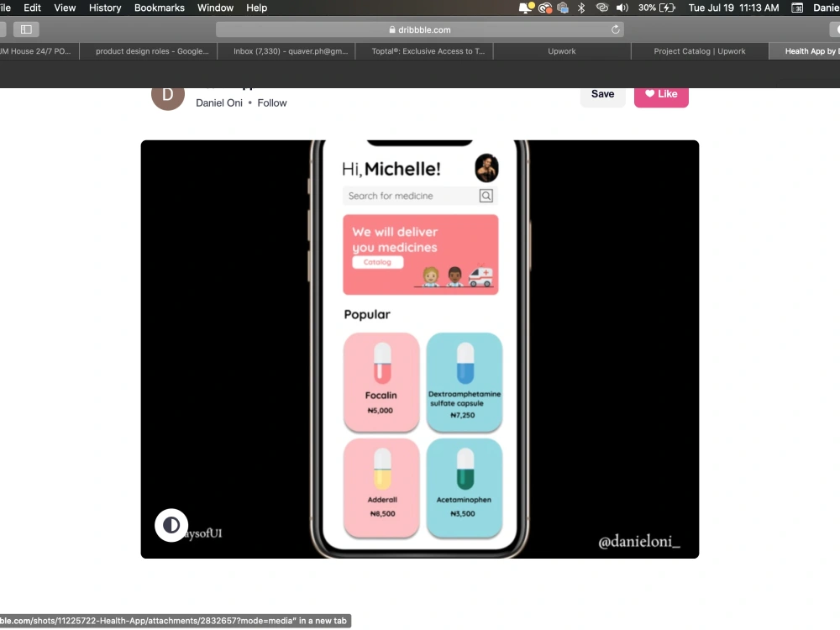Image resolution: width=840 pixels, height=630 pixels.
Task: Open the Wi-Fi status icon
Action: pyautogui.click(x=602, y=8)
